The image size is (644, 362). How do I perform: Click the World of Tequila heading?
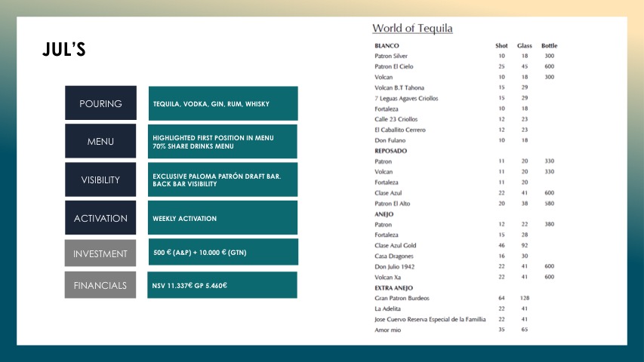click(x=412, y=29)
